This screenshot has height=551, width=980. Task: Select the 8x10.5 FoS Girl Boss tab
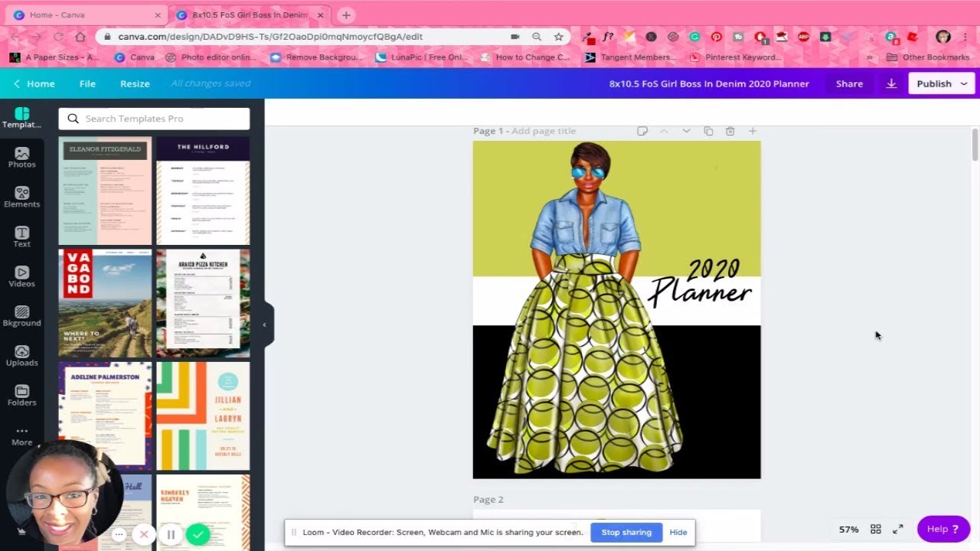coord(250,15)
